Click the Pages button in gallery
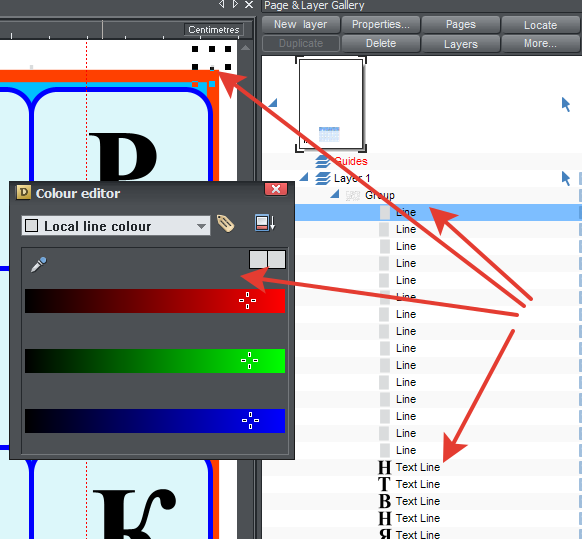This screenshot has height=539, width=582. 461,24
